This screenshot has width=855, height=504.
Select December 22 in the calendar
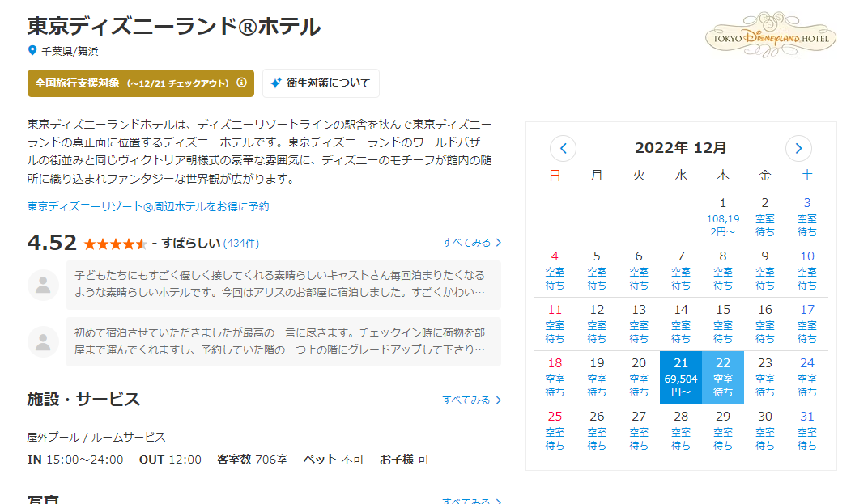coord(723,377)
